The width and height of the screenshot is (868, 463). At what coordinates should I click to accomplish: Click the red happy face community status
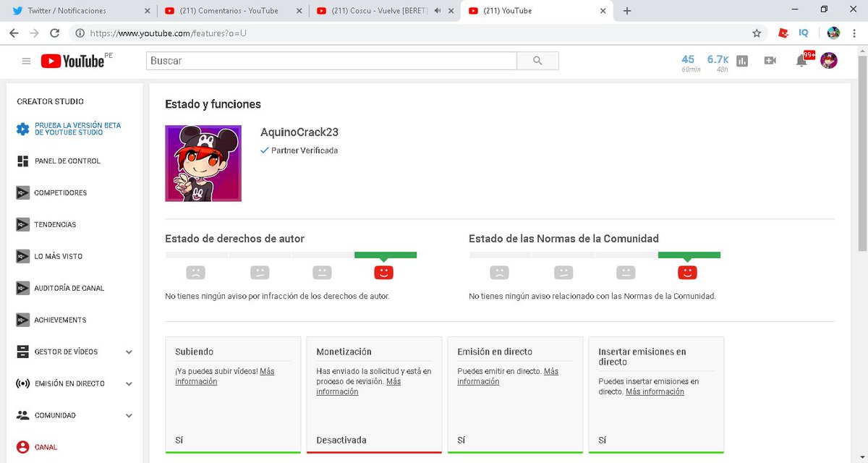(687, 272)
